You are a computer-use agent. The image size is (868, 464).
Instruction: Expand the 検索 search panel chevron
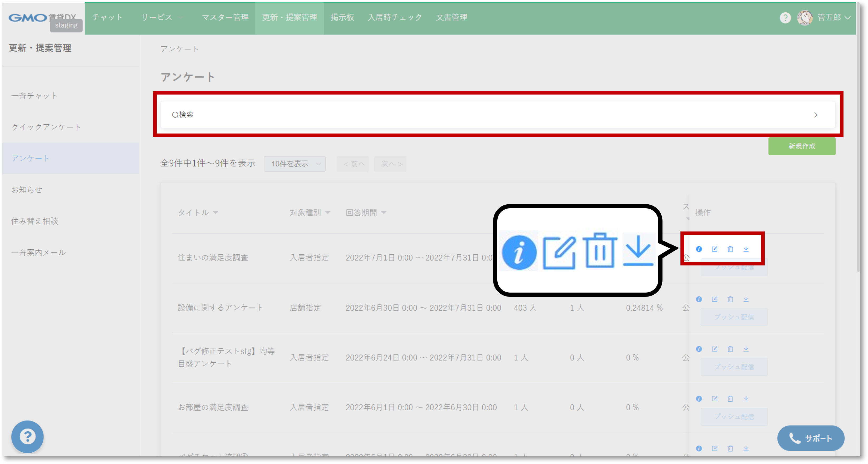coord(815,115)
